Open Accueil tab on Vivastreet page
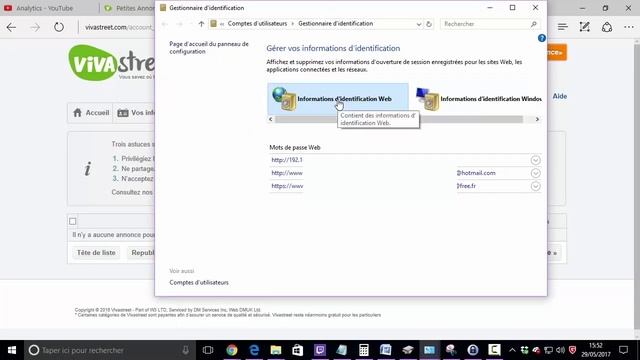The width and height of the screenshot is (640, 360). click(x=91, y=113)
